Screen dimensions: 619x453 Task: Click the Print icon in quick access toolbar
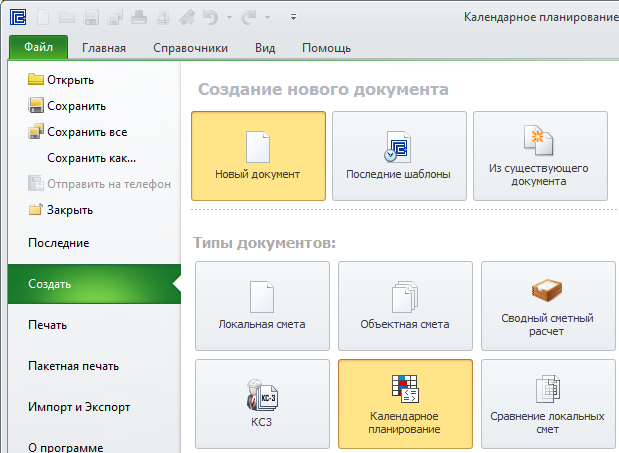(139, 17)
